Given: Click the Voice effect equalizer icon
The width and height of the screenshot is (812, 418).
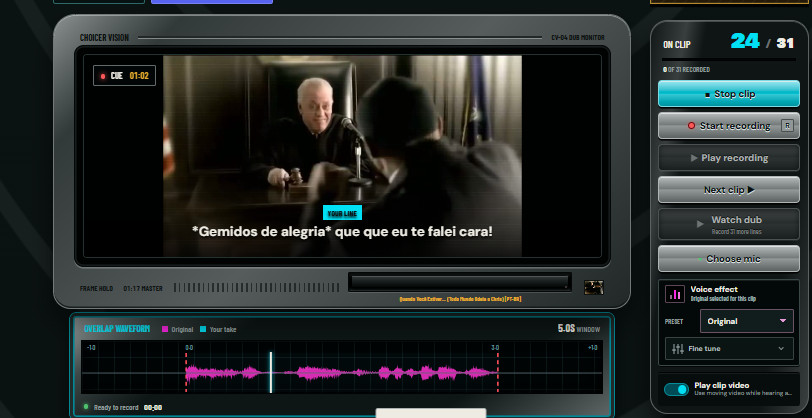Looking at the screenshot, I should [675, 294].
